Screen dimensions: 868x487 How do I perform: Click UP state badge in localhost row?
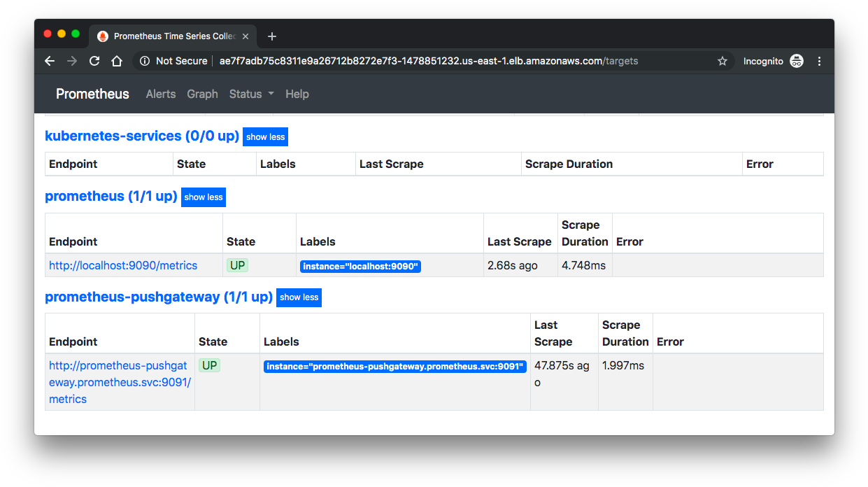237,265
